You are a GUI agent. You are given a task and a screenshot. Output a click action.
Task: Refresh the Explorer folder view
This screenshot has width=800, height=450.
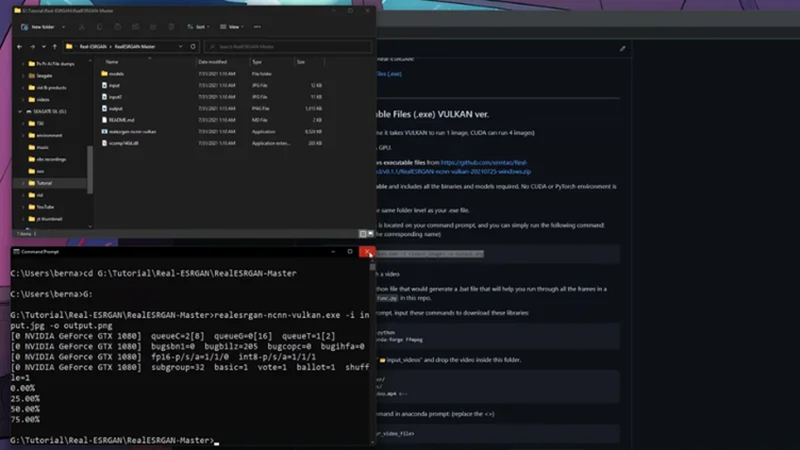pos(193,46)
